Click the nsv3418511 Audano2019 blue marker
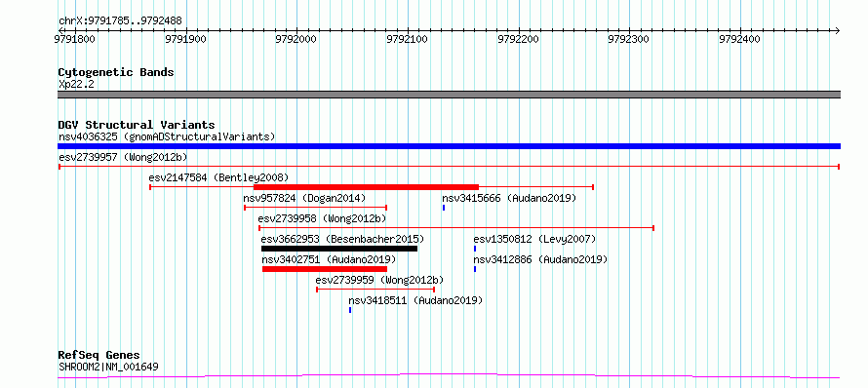The width and height of the screenshot is (868, 388). tap(350, 310)
